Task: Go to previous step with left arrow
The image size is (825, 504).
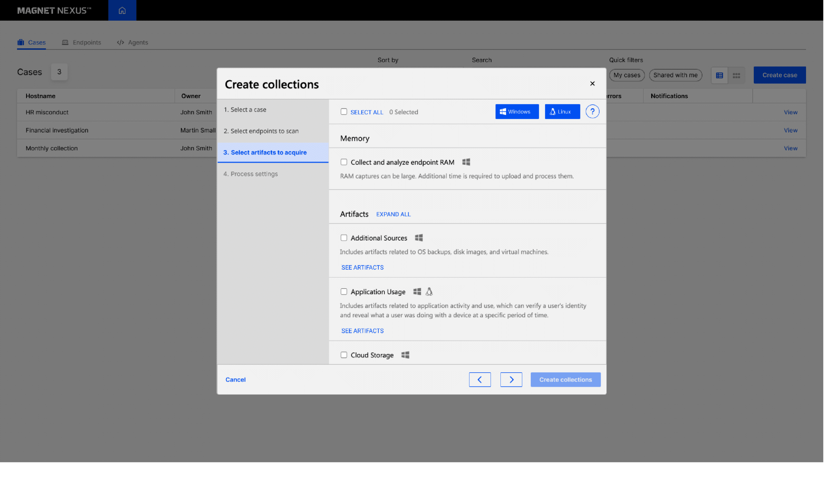Action: coord(480,379)
